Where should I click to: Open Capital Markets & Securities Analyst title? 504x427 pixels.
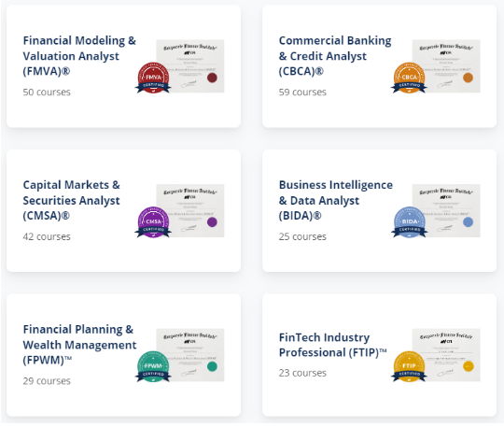pyautogui.click(x=71, y=200)
